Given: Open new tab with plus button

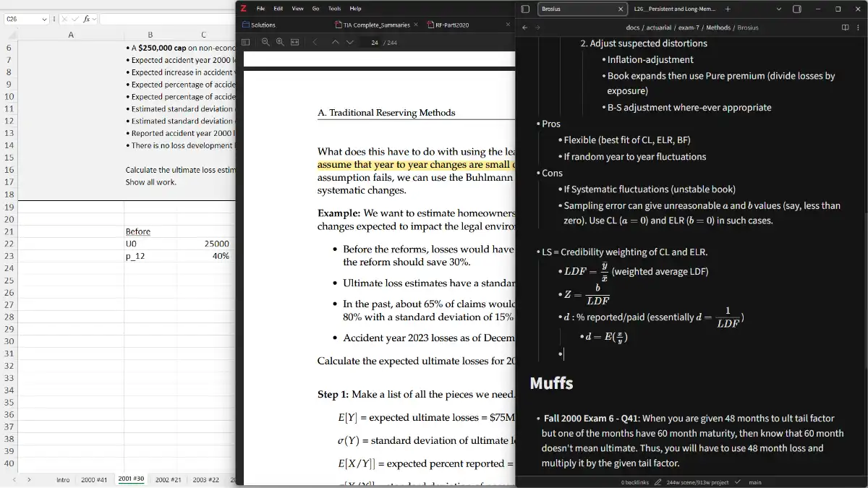Looking at the screenshot, I should coord(728,9).
